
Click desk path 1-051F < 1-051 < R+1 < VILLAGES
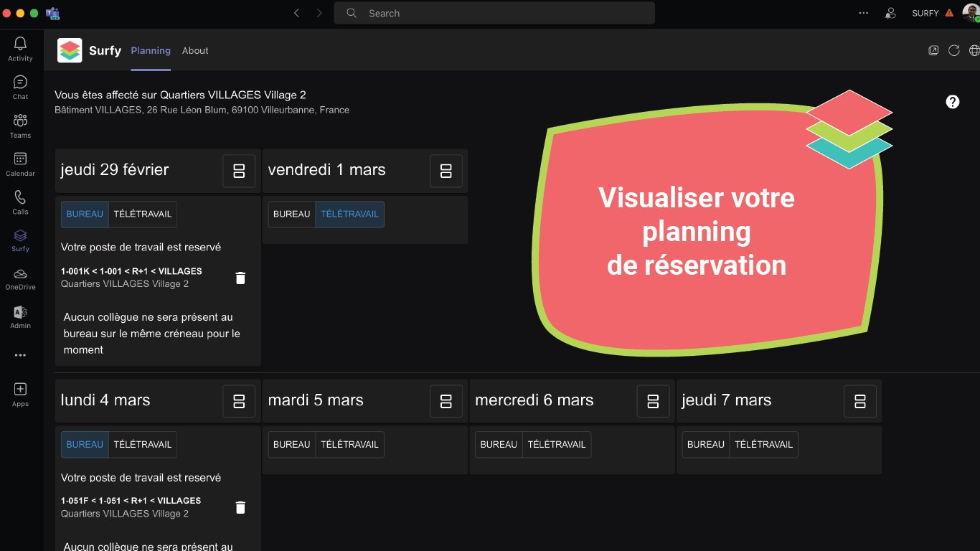[131, 501]
